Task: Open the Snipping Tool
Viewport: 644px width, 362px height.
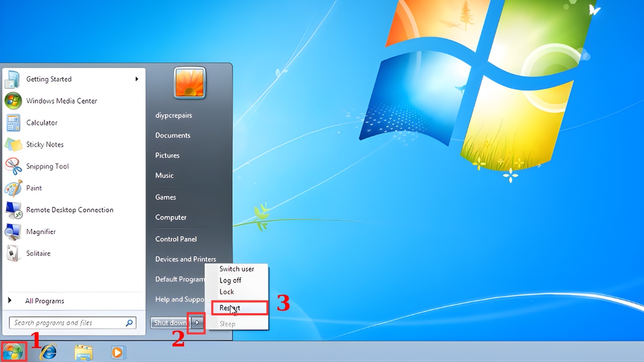Action: [47, 166]
